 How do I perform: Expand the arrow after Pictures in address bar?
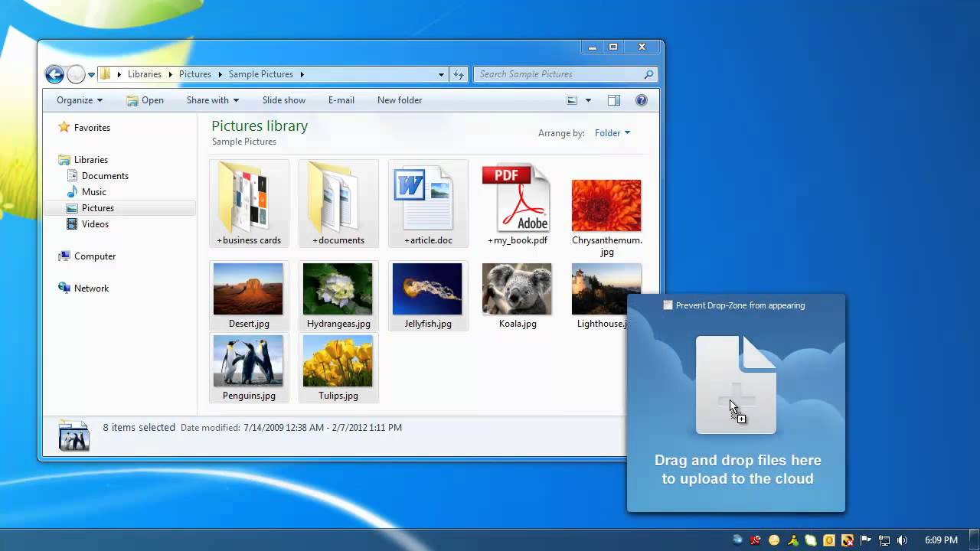point(220,74)
